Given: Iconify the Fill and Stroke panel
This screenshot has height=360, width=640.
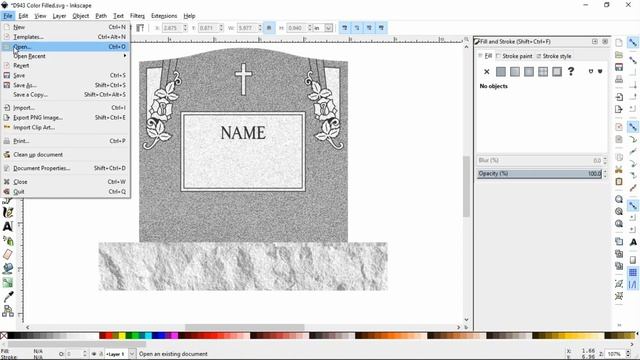Looking at the screenshot, I should [x=595, y=41].
